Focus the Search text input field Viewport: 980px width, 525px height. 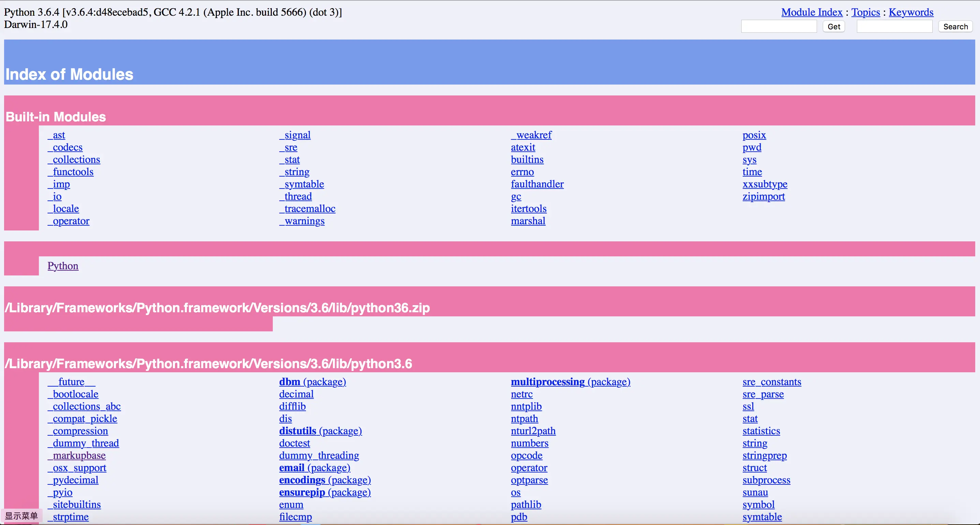(894, 27)
